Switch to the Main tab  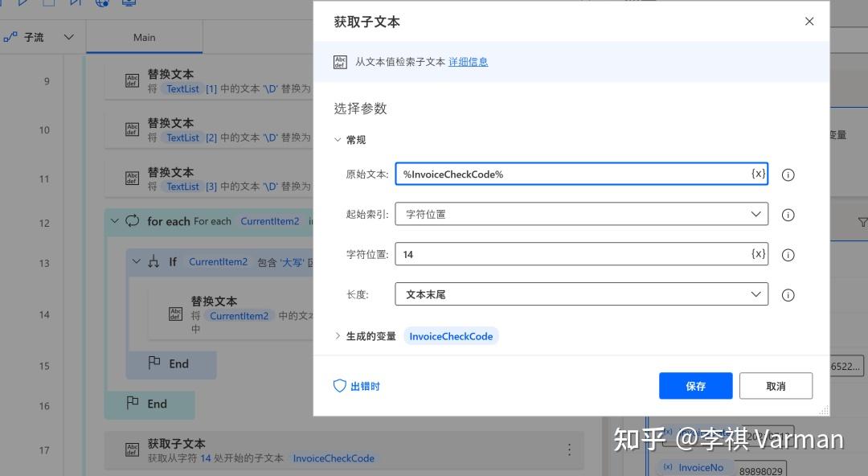point(145,36)
